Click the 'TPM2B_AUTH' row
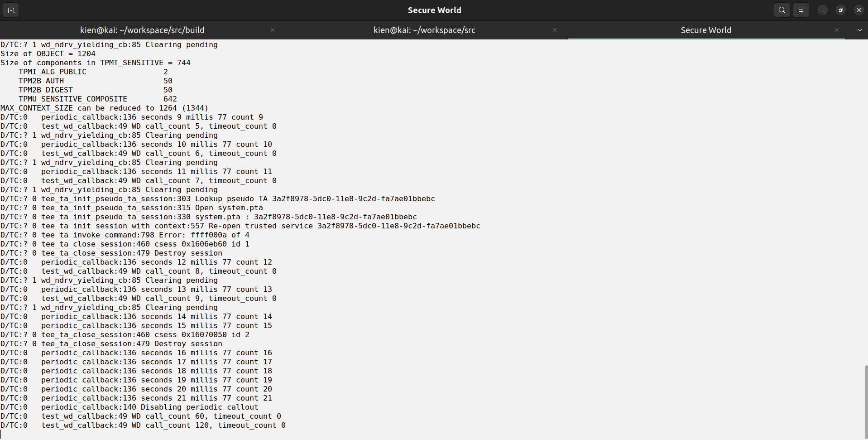 (96, 81)
